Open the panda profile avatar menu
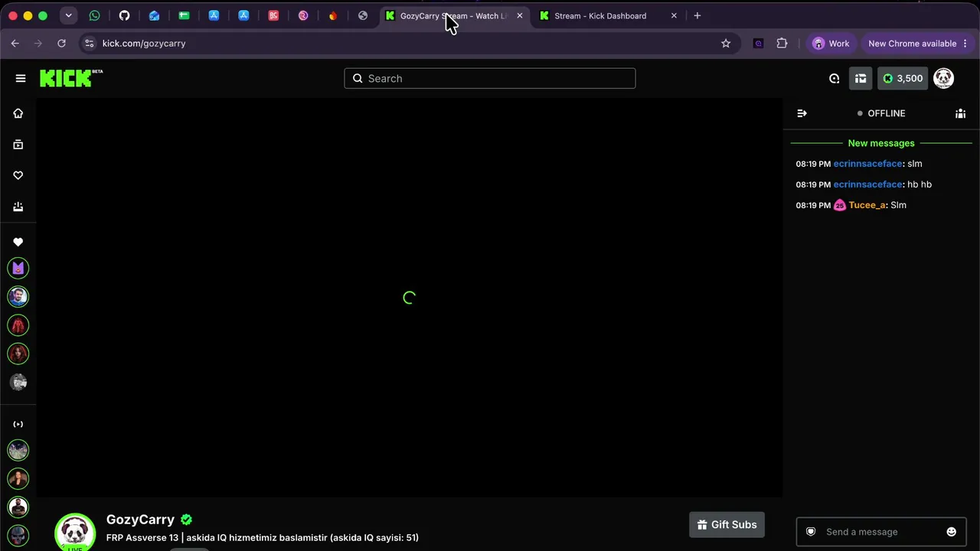The image size is (980, 551). (x=943, y=78)
